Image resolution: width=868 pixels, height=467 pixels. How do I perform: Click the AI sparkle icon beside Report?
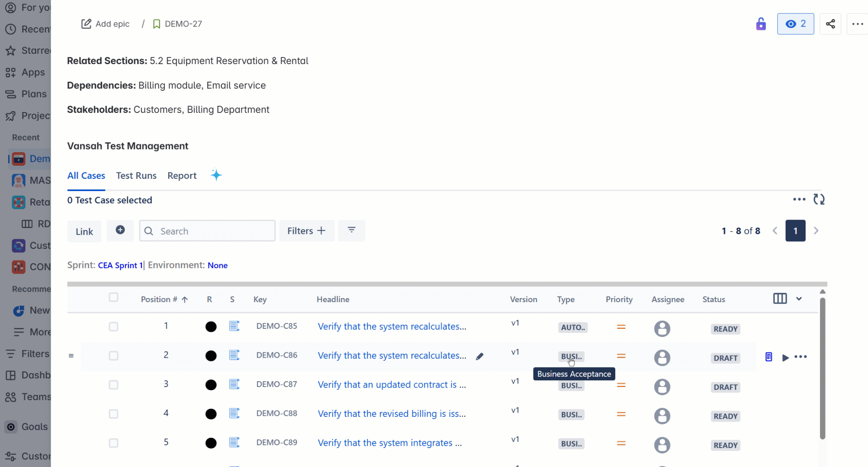tap(216, 175)
